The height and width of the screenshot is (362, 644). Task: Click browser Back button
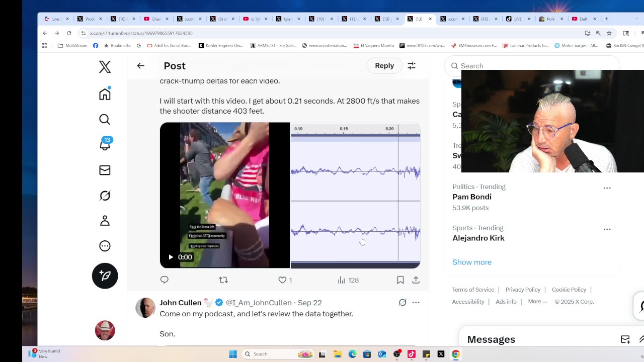(x=45, y=33)
